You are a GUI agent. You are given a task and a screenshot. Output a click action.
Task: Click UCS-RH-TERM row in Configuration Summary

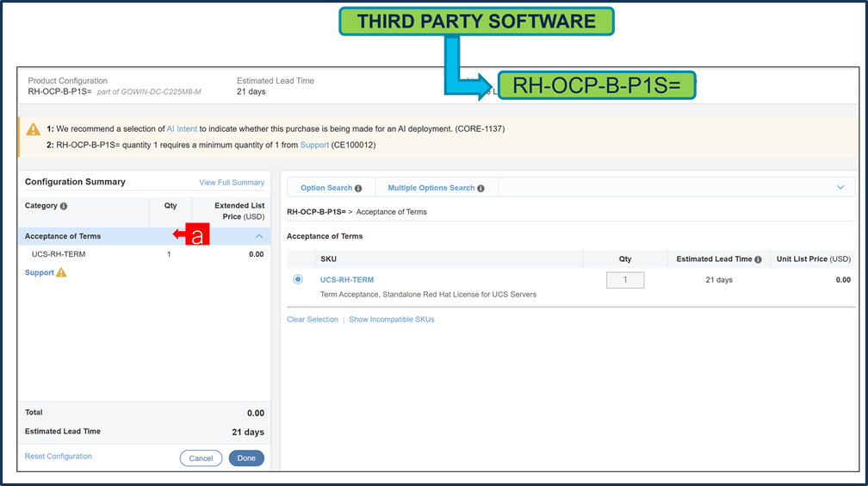[x=145, y=254]
